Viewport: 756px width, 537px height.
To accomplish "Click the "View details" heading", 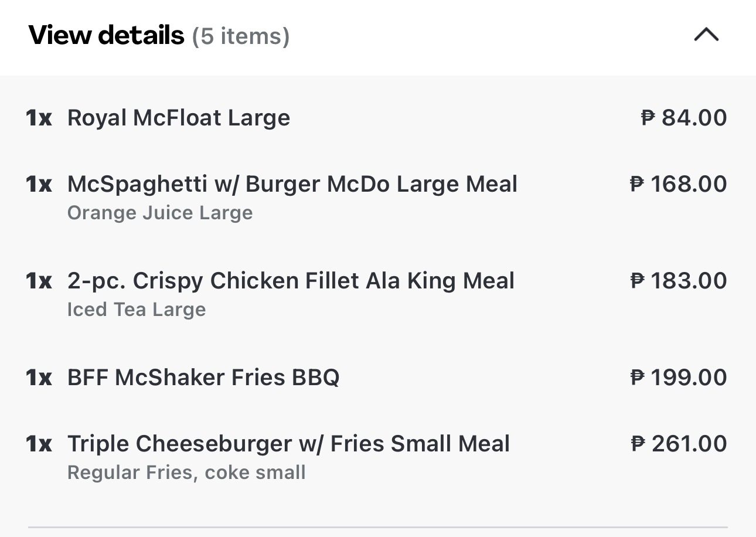I will click(106, 36).
